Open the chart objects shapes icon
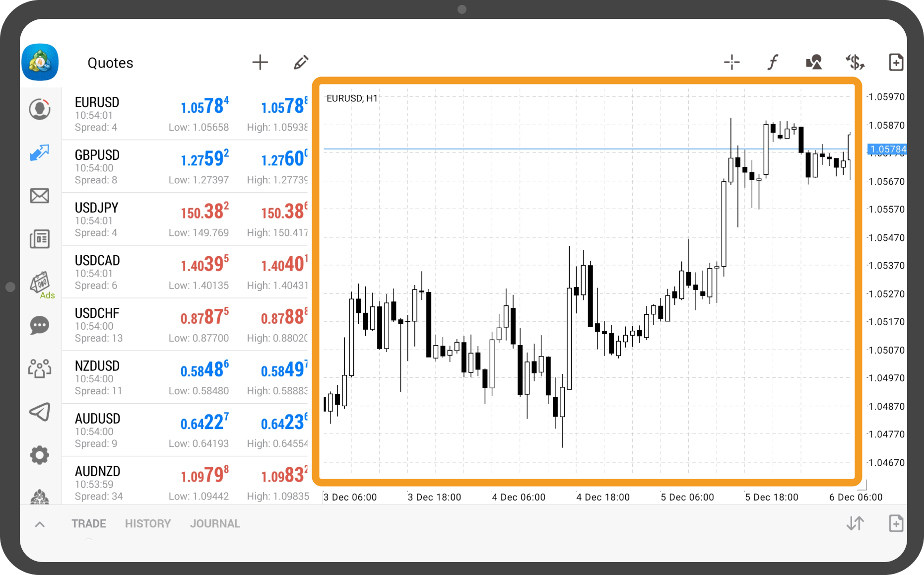924x575 pixels. (814, 63)
